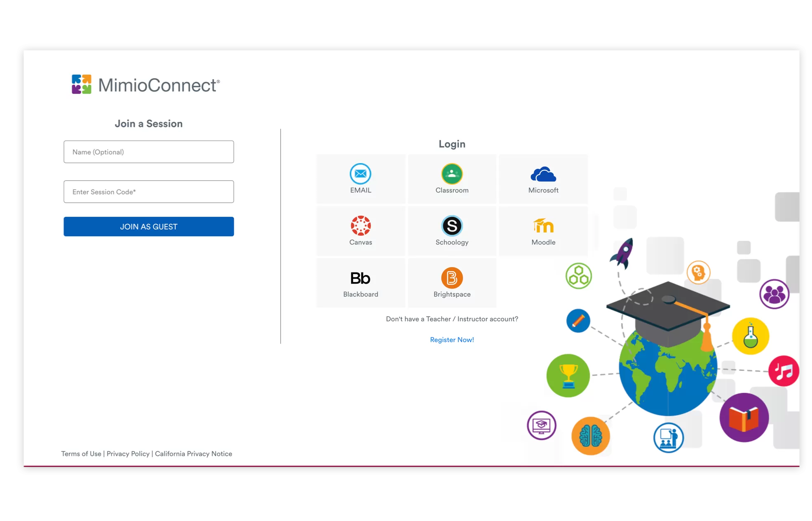The image size is (812, 521).
Task: Click the Name (Optional) field
Action: pos(149,152)
